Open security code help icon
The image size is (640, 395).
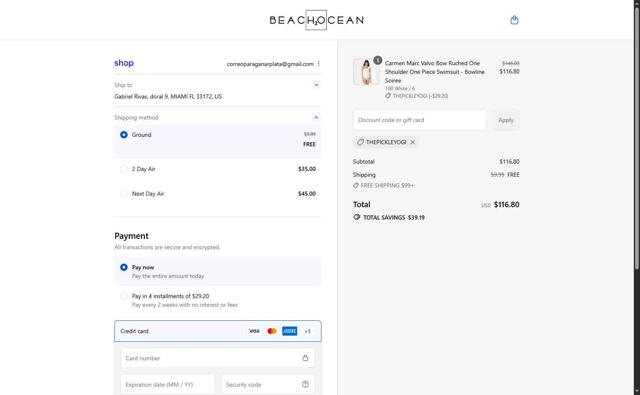tap(305, 384)
